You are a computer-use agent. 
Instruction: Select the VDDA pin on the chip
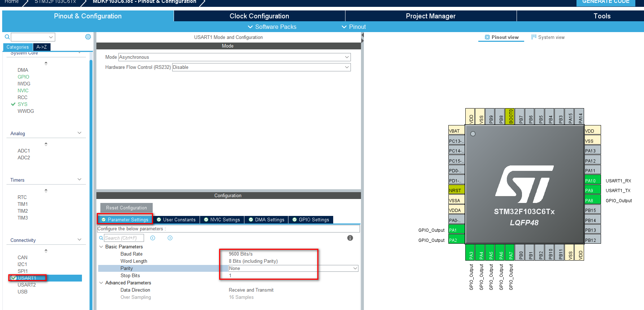(x=456, y=210)
